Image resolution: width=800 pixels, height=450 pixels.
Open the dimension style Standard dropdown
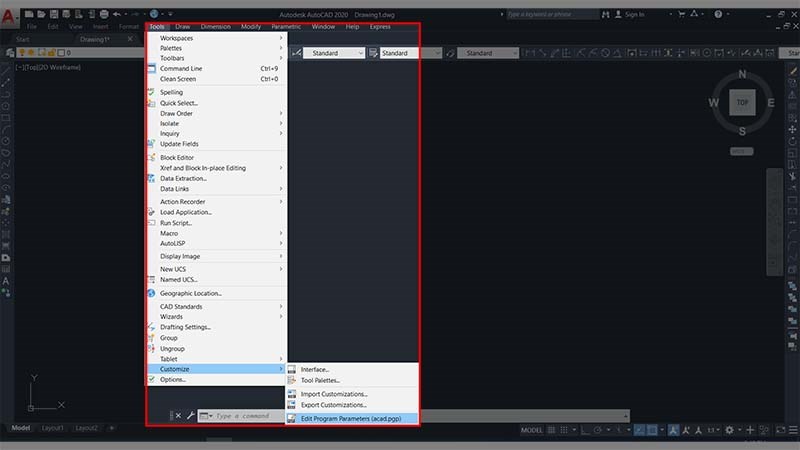pos(411,53)
